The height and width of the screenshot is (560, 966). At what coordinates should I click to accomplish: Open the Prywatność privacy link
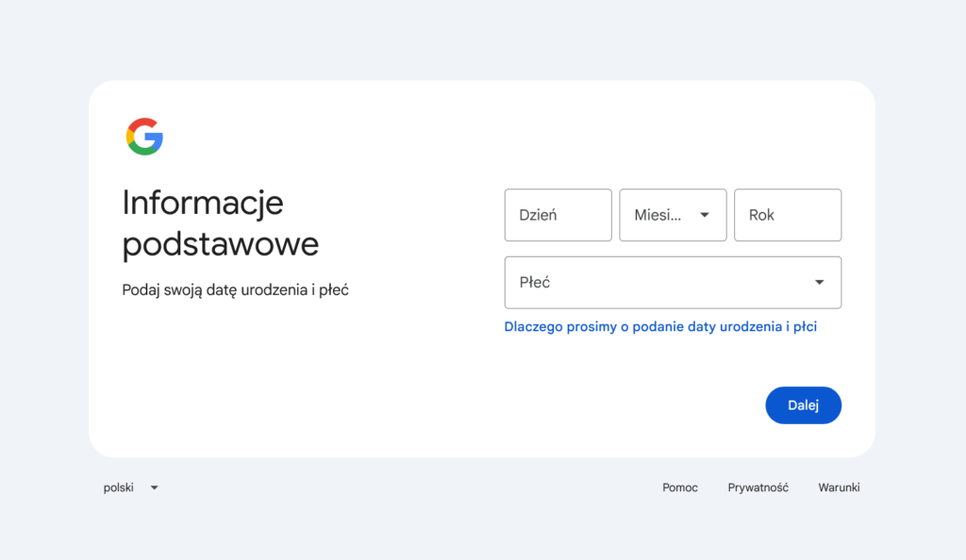click(758, 487)
